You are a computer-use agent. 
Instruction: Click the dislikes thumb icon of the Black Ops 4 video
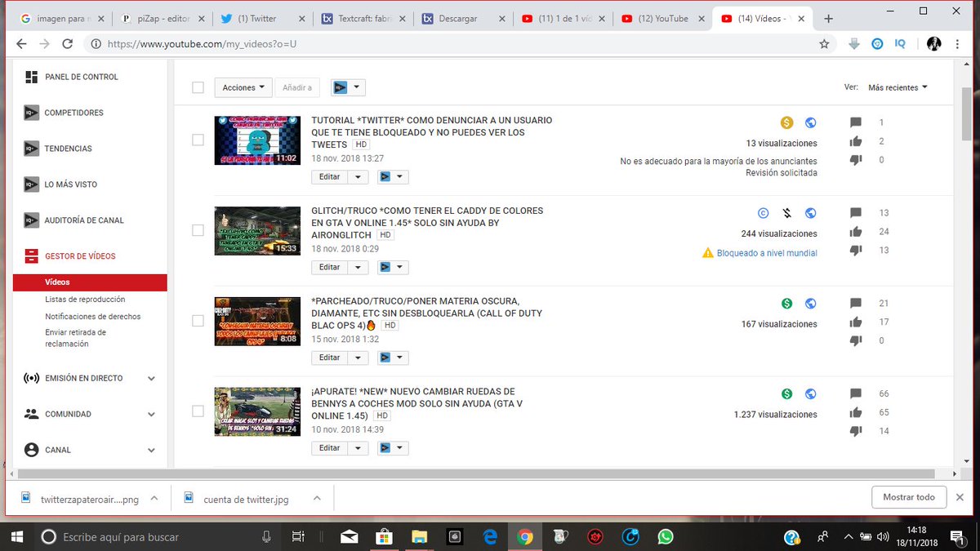(x=856, y=340)
